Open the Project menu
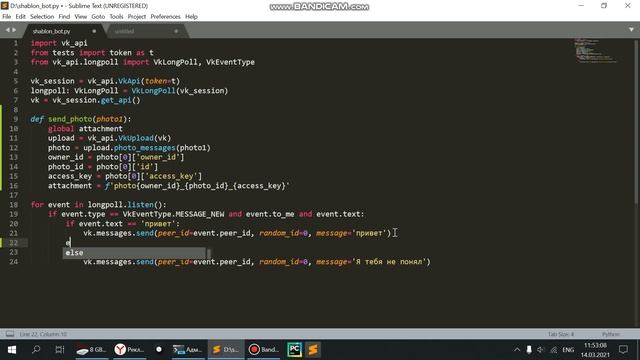 tap(137, 17)
